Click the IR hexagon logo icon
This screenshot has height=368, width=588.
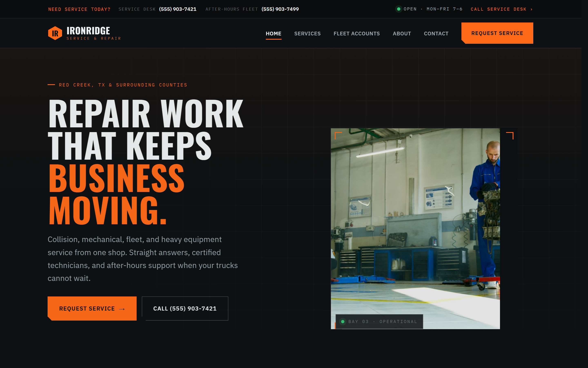55,33
